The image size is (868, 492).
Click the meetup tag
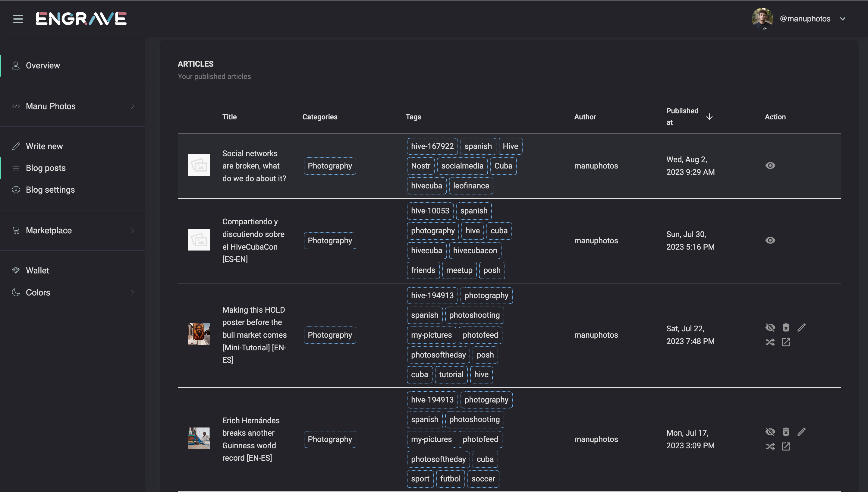pos(459,270)
